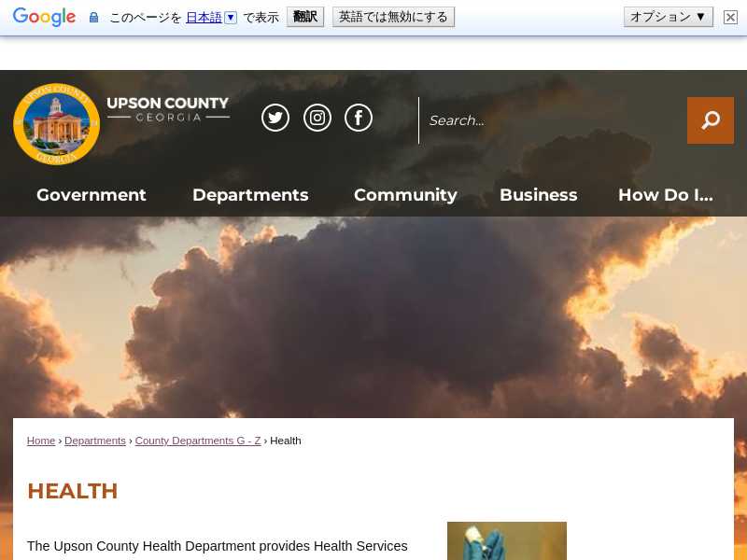The width and height of the screenshot is (747, 560).
Task: Open the Instagram social media icon
Action: (317, 118)
